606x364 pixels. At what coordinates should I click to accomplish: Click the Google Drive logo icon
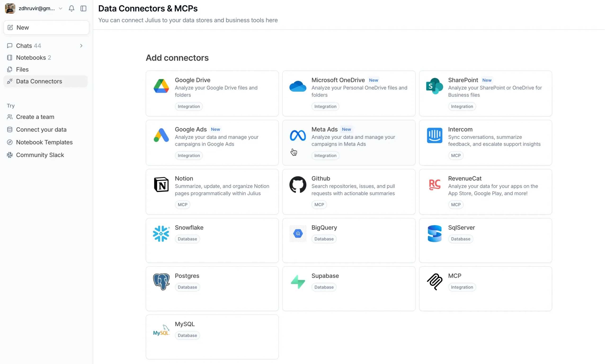point(161,86)
